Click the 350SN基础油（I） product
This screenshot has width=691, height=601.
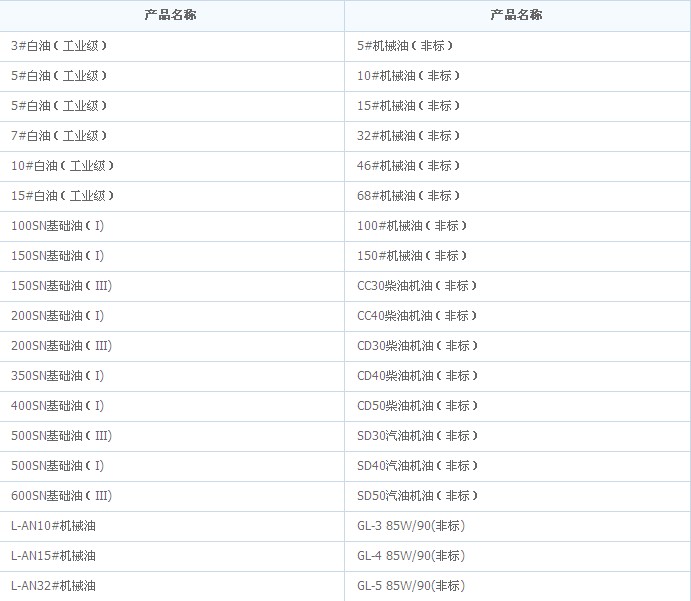[58, 376]
